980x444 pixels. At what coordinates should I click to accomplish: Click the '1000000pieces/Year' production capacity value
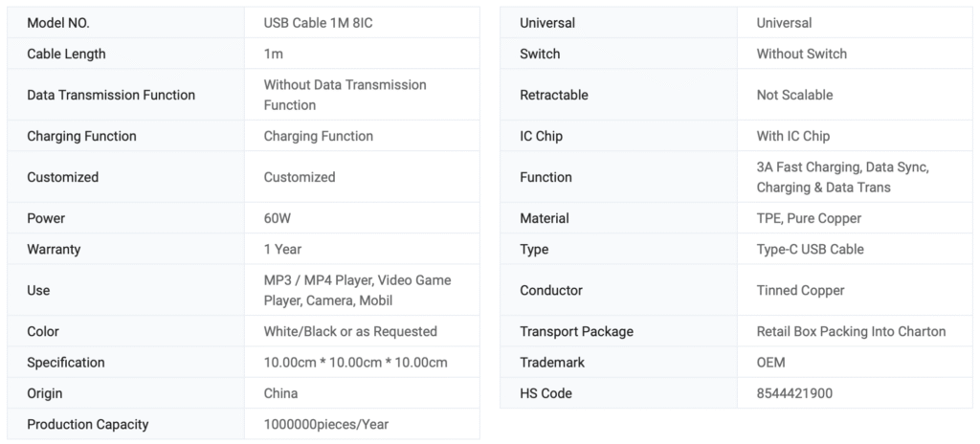[326, 424]
